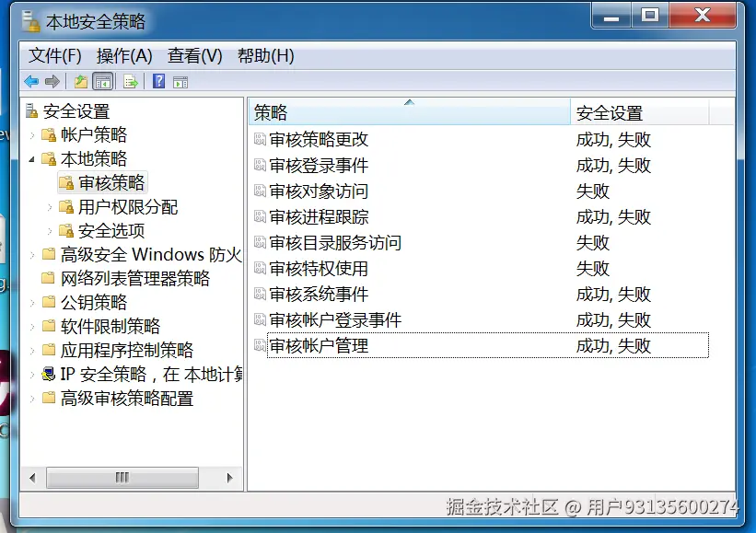Screen dimensions: 756x533
Task: Click the horizontal scrollbar below the tree pane
Action: coord(122,477)
